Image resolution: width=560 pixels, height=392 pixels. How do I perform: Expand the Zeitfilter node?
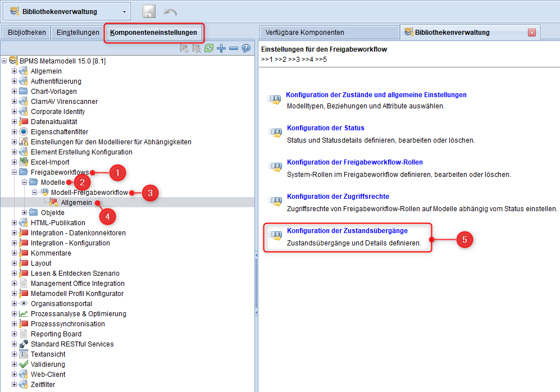[x=14, y=385]
